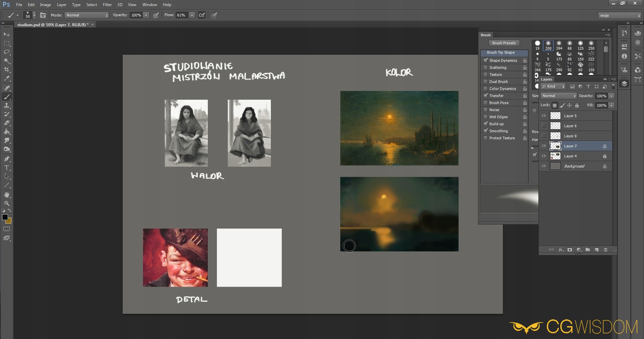Expand the moje workspace dropdown
644x339 pixels.
tap(620, 15)
